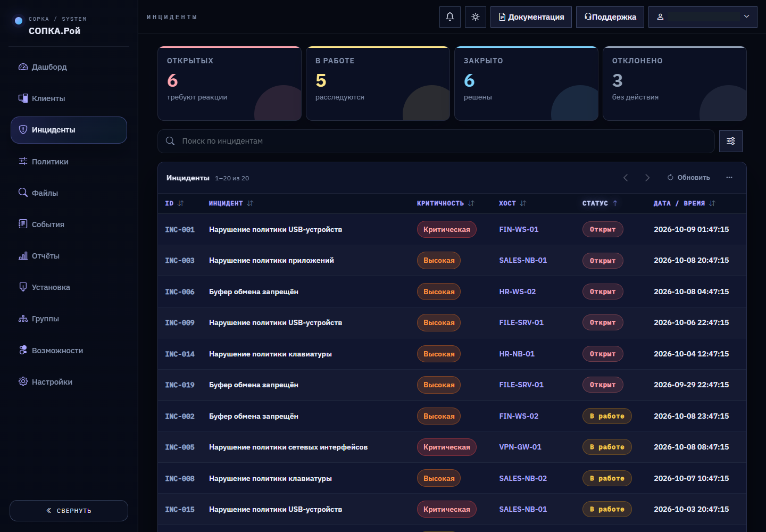Go to the Клиенты section

69,98
